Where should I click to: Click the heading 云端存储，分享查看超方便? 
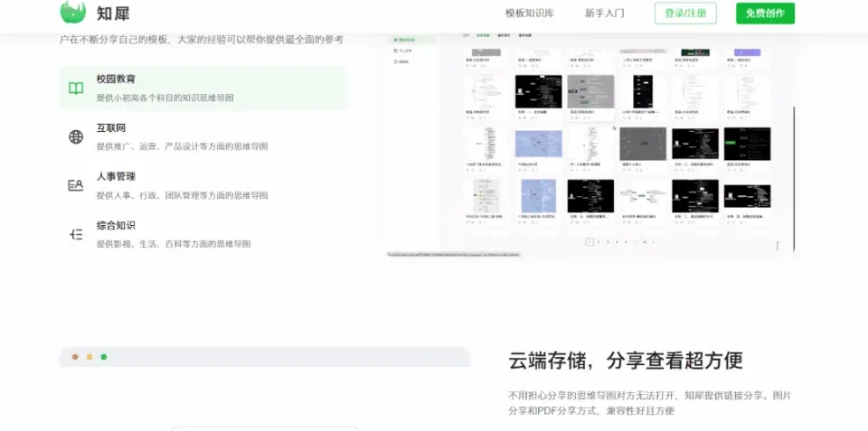click(x=626, y=361)
